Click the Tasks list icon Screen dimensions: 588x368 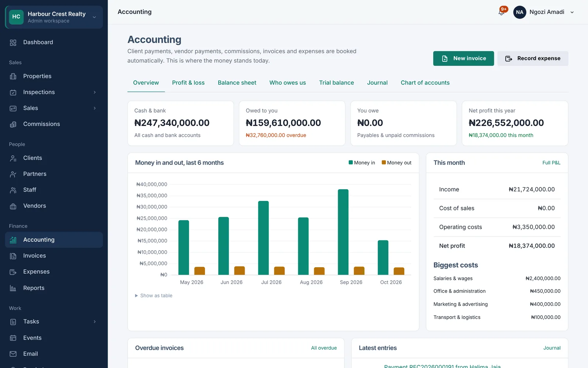13,322
